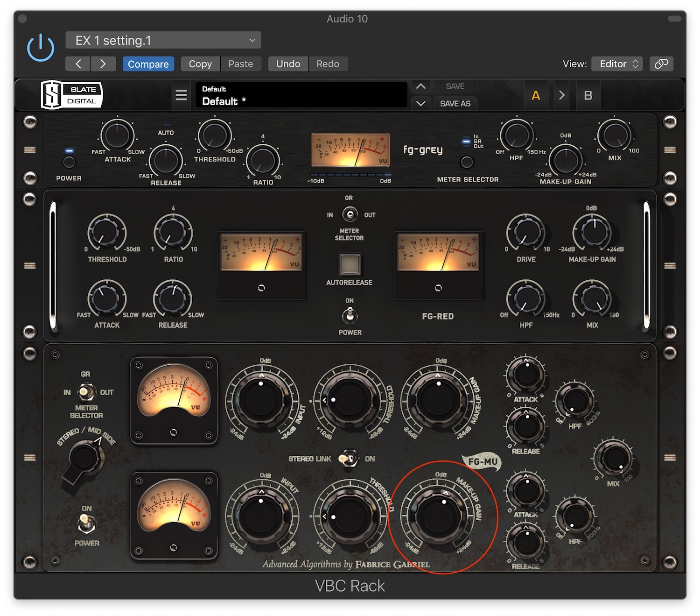700x616 pixels.
Task: Toggle the FG-MU Stereo Link switch
Action: pyautogui.click(x=349, y=459)
